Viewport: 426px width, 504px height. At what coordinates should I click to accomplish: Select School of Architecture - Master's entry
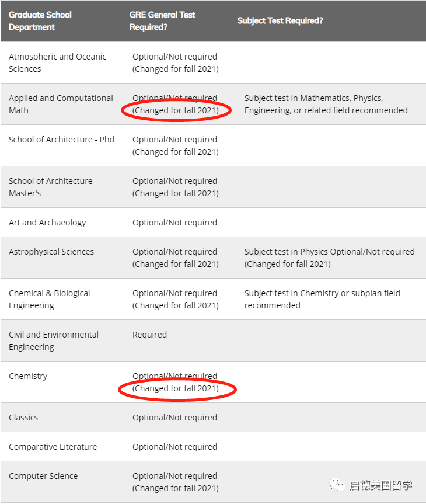point(53,187)
